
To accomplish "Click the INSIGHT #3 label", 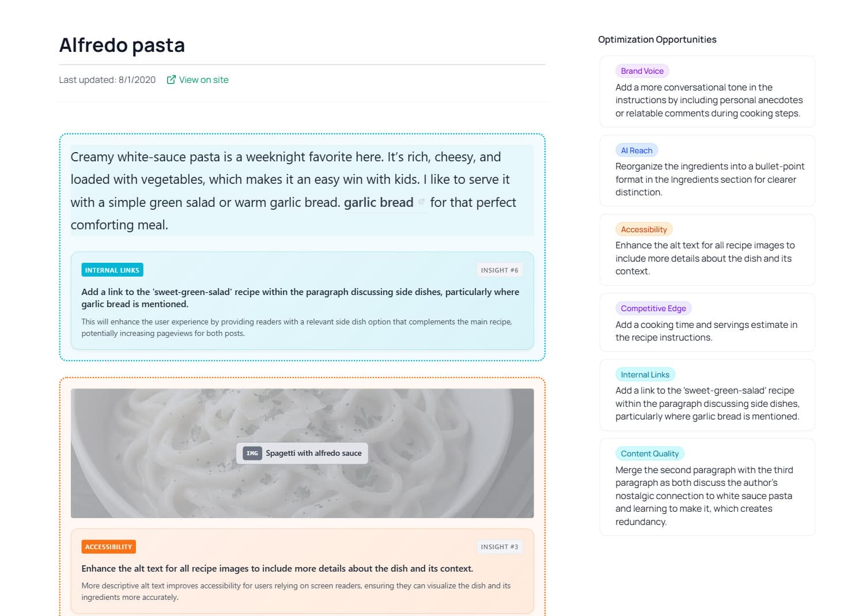I will tap(499, 546).
